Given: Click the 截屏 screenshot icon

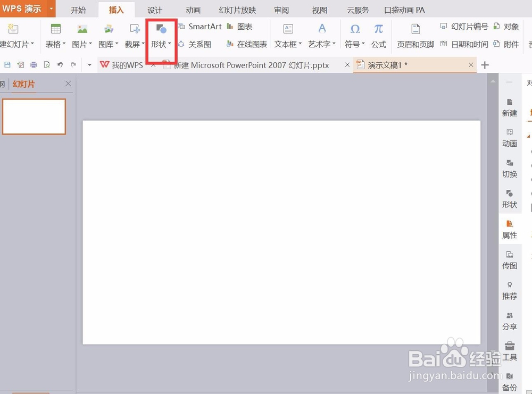Looking at the screenshot, I should coord(135,29).
